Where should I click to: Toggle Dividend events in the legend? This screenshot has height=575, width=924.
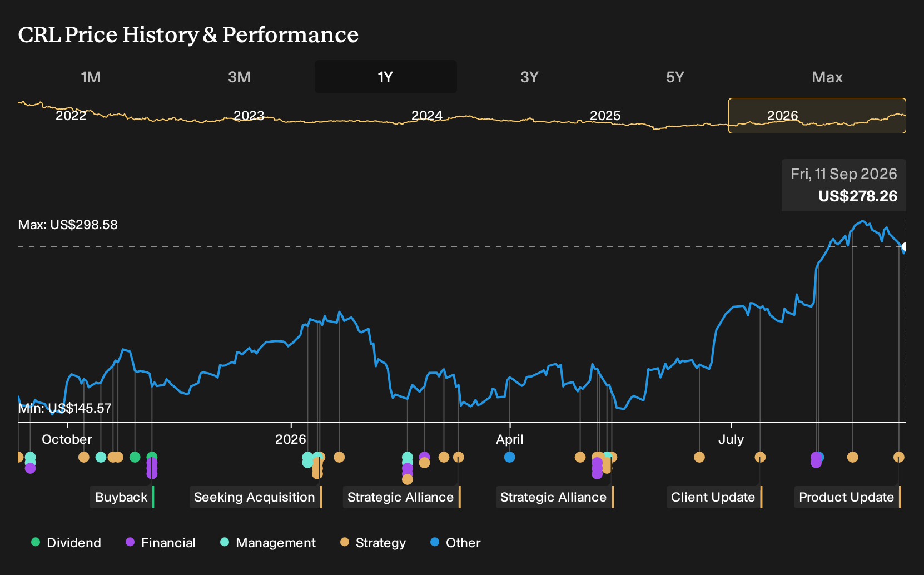(x=66, y=542)
